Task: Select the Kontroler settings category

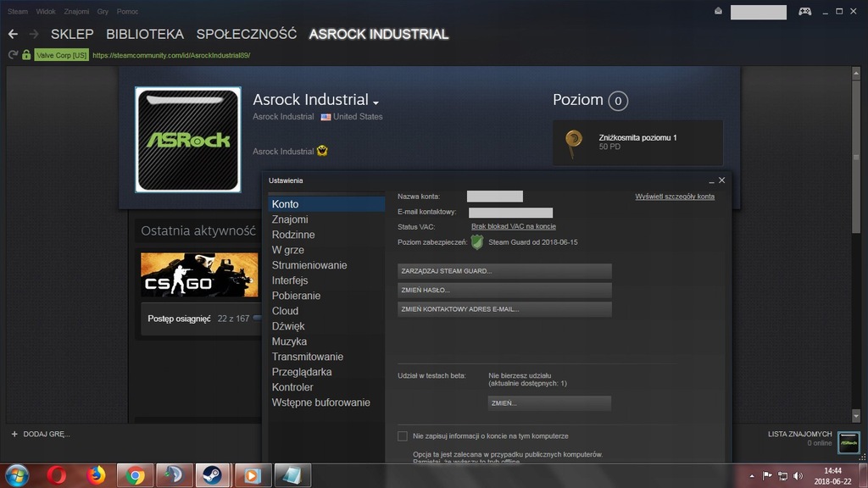Action: click(x=326, y=387)
